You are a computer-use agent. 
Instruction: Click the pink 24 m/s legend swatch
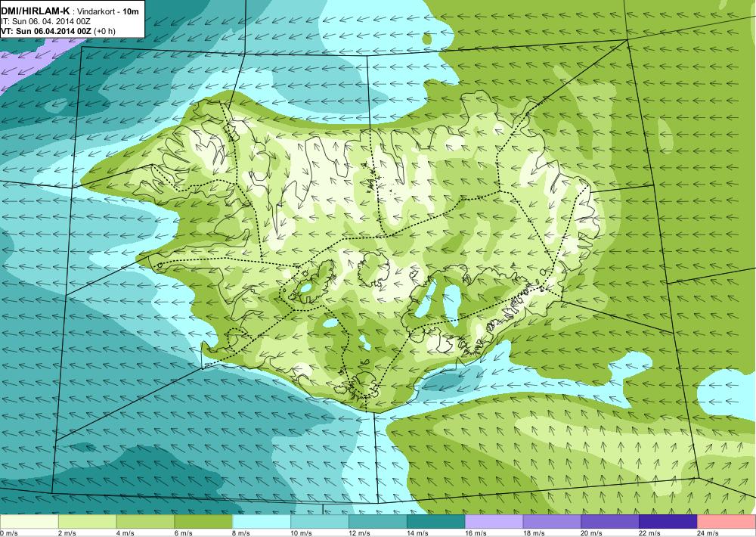727,522
